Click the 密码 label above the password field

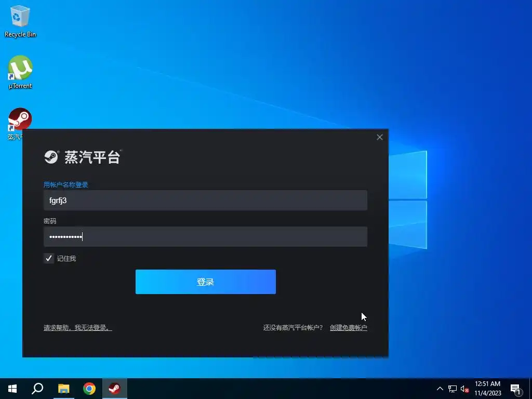(x=50, y=221)
